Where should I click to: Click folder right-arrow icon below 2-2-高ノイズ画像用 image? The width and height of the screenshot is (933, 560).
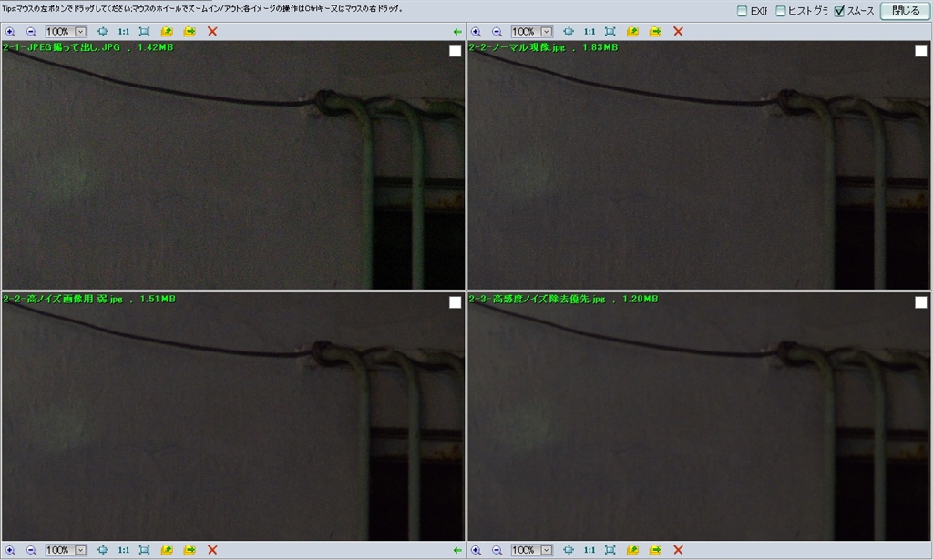(190, 550)
